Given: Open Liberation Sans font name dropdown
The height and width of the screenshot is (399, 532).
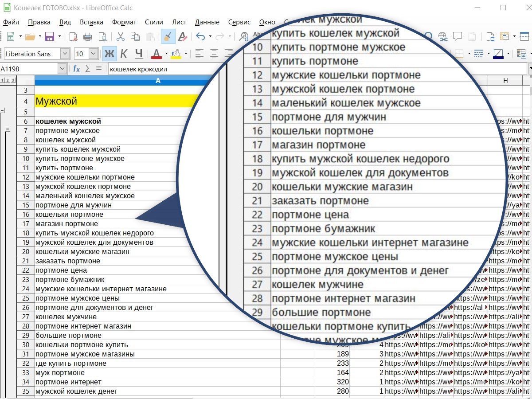Looking at the screenshot, I should 65,54.
